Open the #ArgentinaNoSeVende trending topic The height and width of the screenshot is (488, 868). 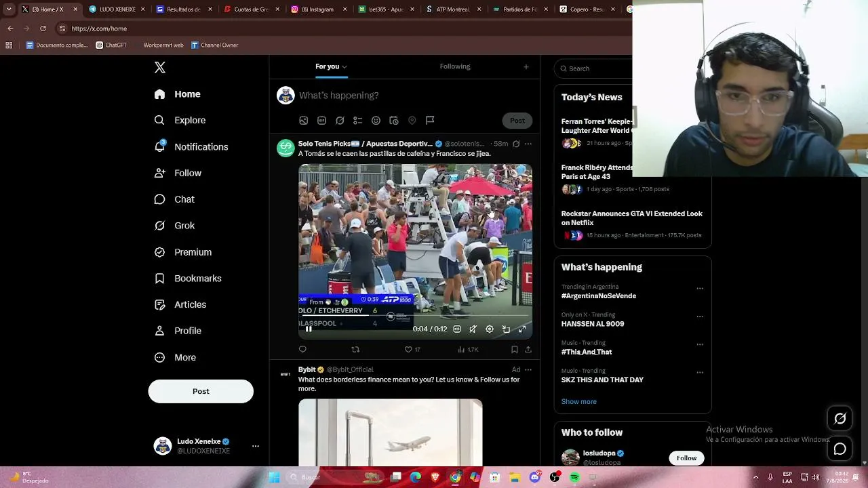pos(599,296)
